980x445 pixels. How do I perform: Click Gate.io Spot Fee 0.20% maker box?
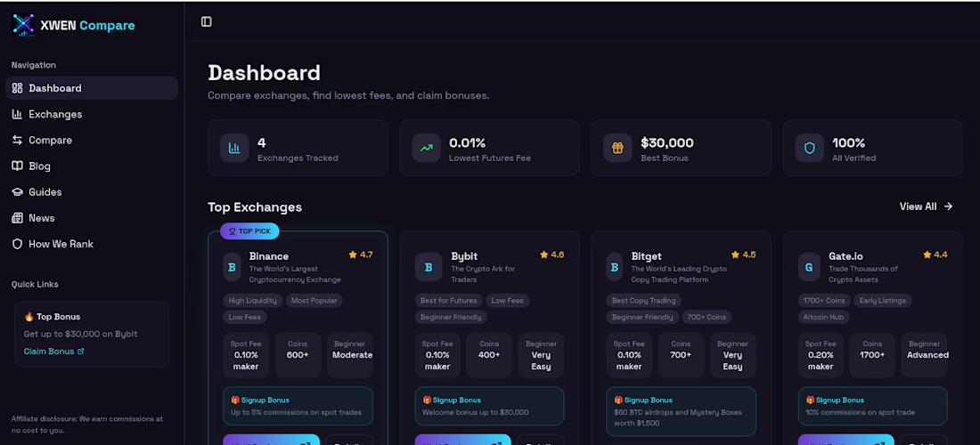821,355
